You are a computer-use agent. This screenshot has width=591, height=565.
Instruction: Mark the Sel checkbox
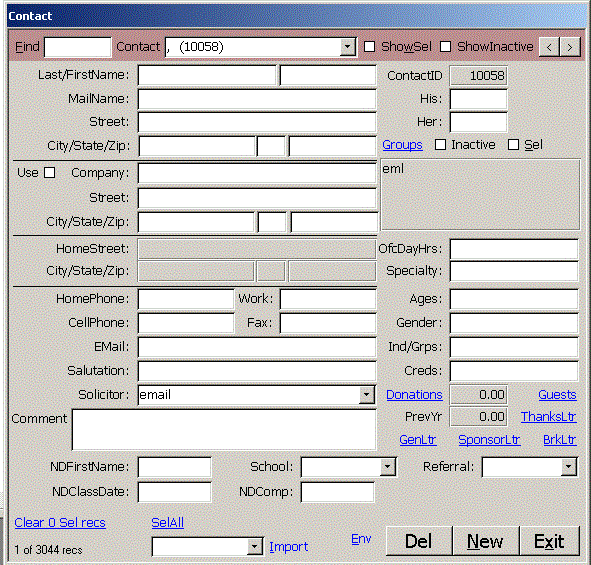point(513,145)
